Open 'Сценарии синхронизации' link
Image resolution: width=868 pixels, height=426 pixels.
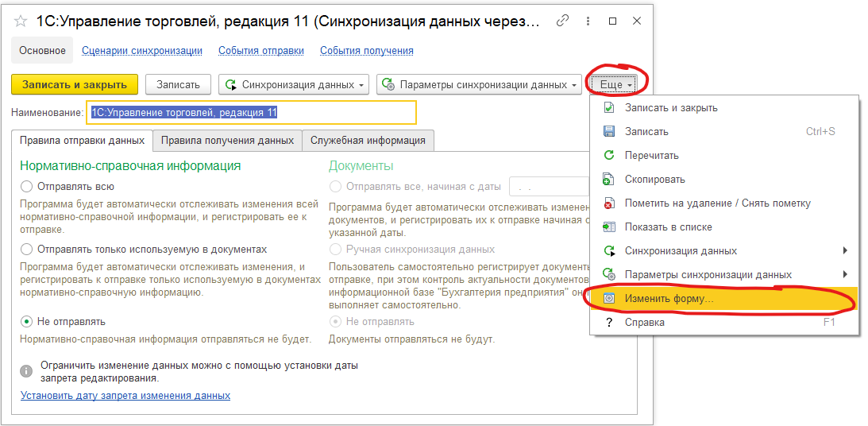tap(142, 50)
